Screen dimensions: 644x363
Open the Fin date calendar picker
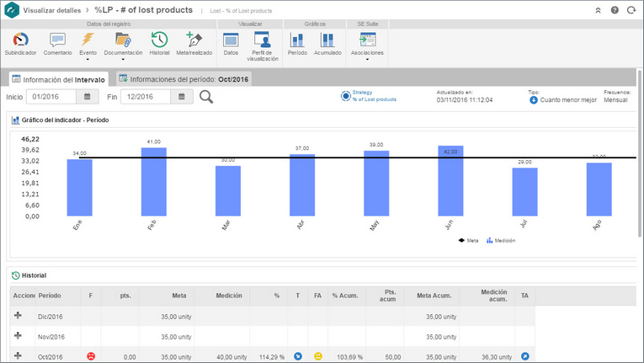(x=182, y=97)
